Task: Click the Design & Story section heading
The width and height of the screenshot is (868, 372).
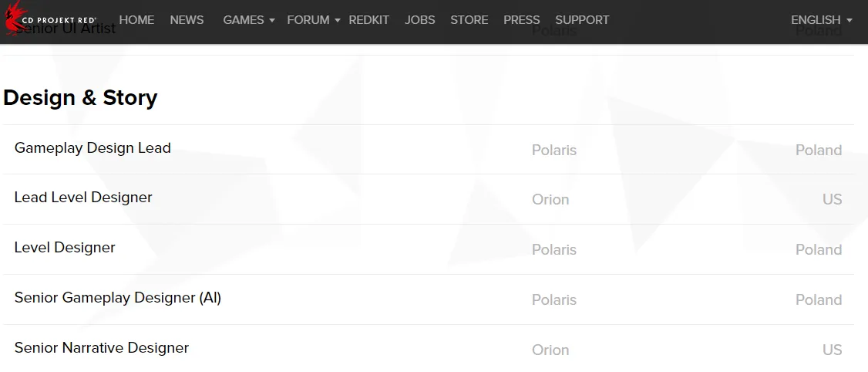Action: tap(80, 97)
